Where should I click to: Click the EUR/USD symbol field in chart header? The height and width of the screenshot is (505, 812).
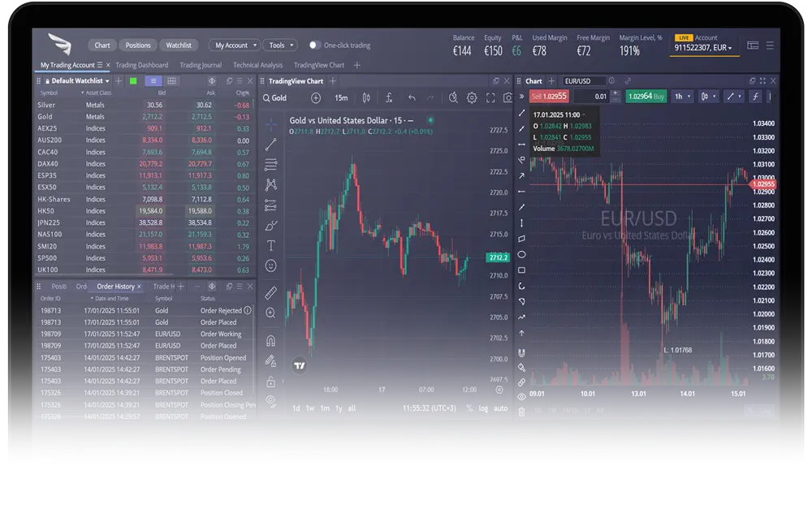(x=584, y=81)
